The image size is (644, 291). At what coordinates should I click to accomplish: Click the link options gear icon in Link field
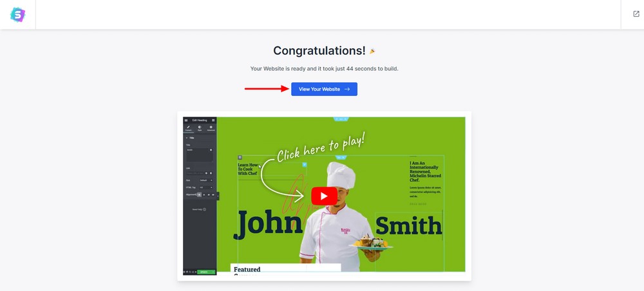tap(206, 173)
